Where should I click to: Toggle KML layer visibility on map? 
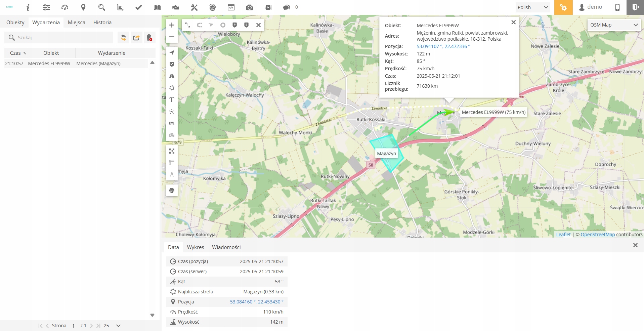[x=172, y=123]
